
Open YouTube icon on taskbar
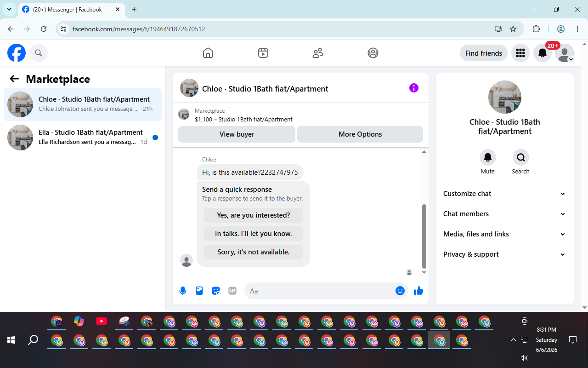click(102, 321)
